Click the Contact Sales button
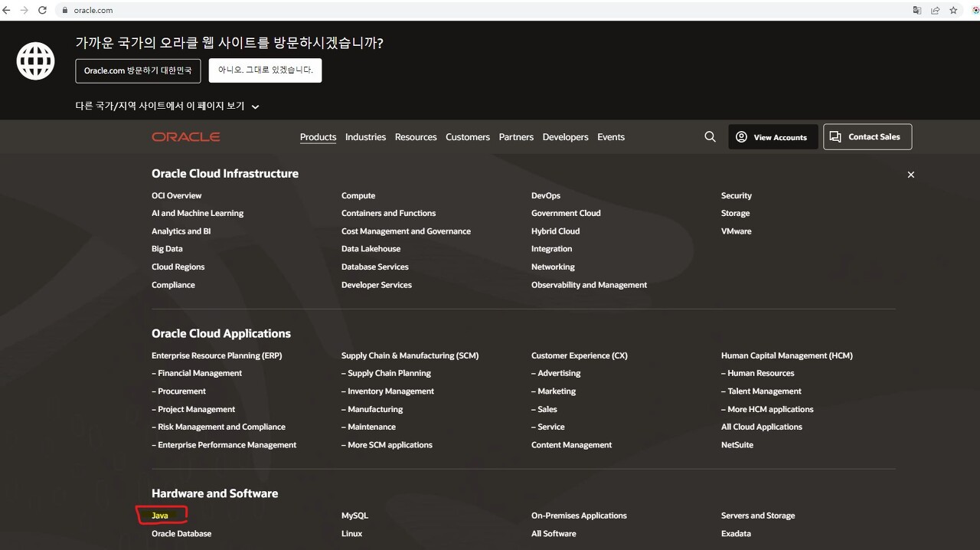 pos(867,136)
